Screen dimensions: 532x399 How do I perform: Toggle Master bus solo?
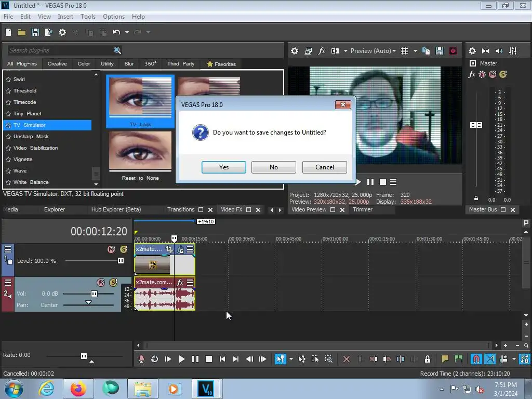[503, 74]
